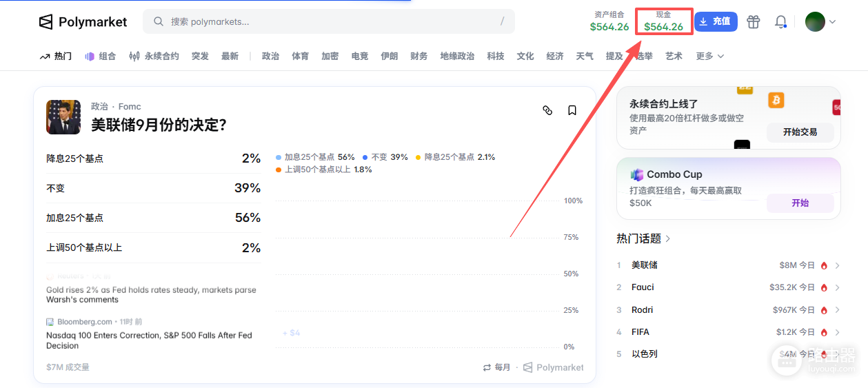This screenshot has height=388, width=868.
Task: Open the Combo Cup card title
Action: click(x=674, y=174)
